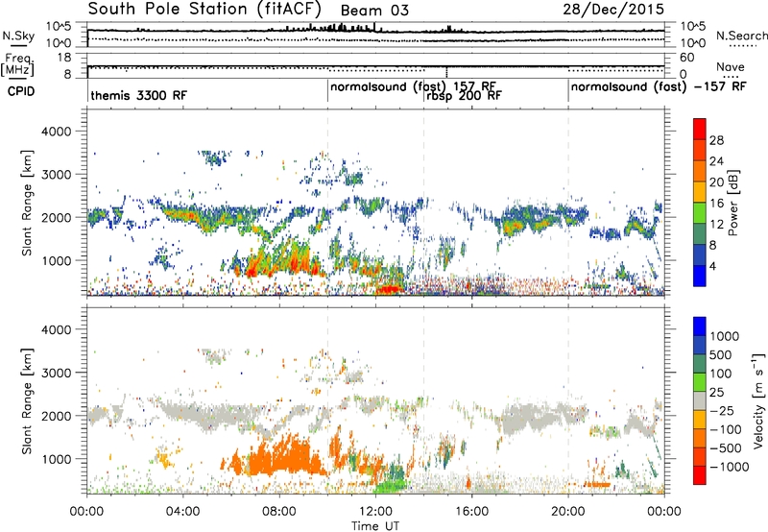The height and width of the screenshot is (532, 768).
Task: Click the 'N.Sky' legend label
Action: pyautogui.click(x=18, y=36)
